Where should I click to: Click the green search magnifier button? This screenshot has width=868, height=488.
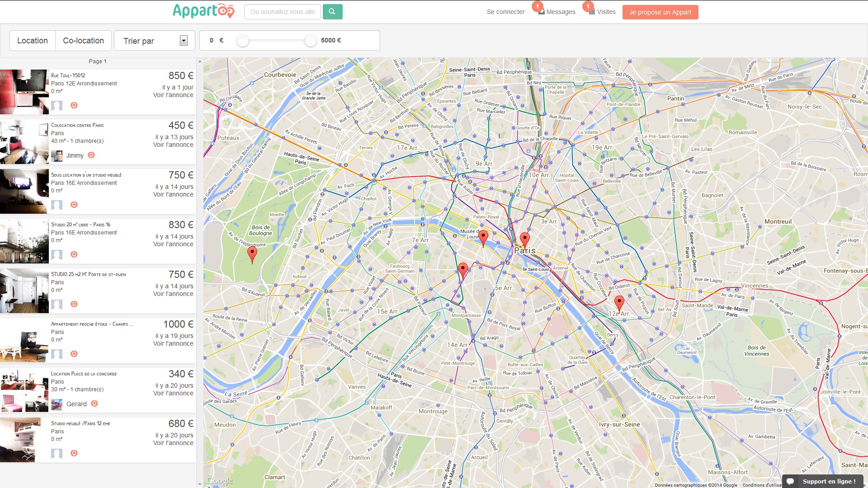tap(332, 12)
